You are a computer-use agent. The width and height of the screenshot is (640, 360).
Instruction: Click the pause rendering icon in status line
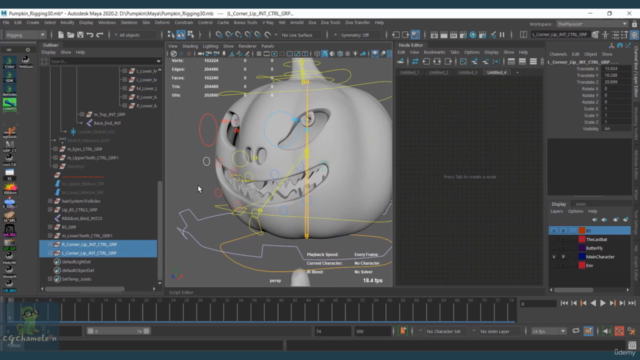(x=502, y=35)
